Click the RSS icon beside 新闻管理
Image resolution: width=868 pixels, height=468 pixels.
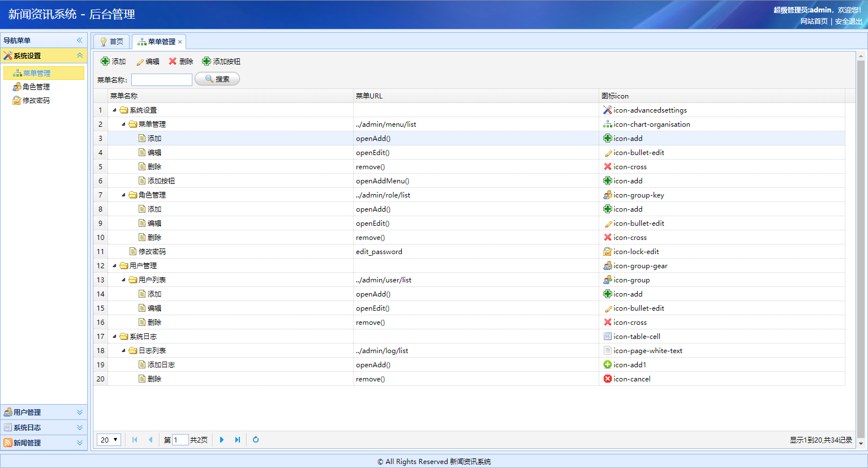[x=8, y=443]
